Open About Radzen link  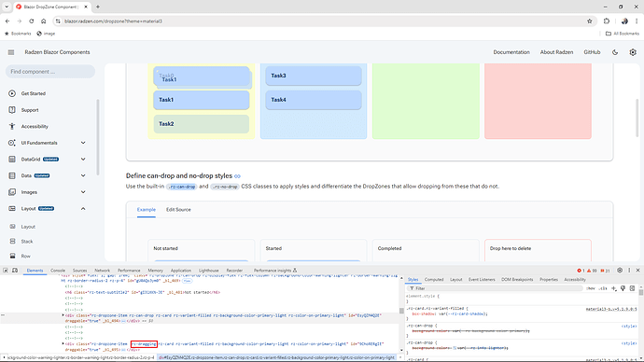(556, 52)
